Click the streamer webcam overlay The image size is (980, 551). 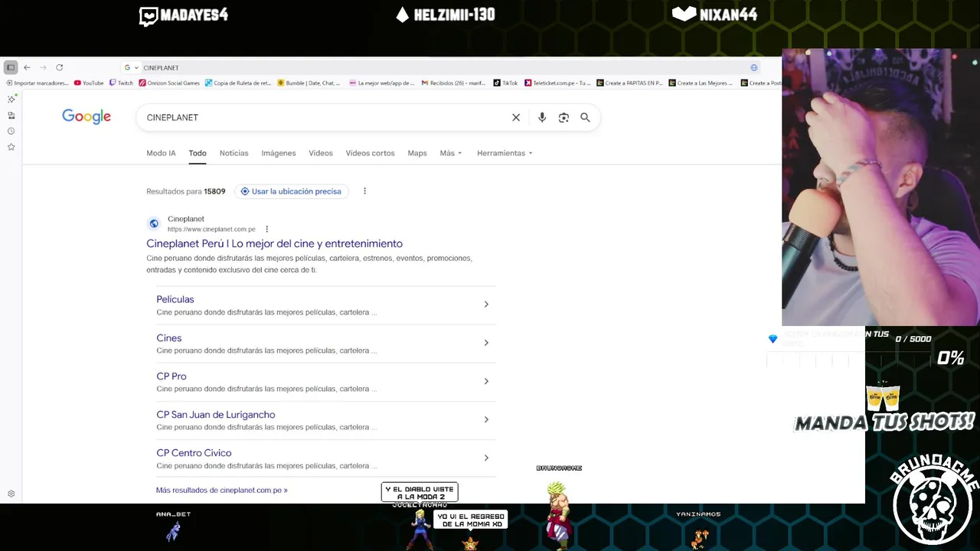880,187
